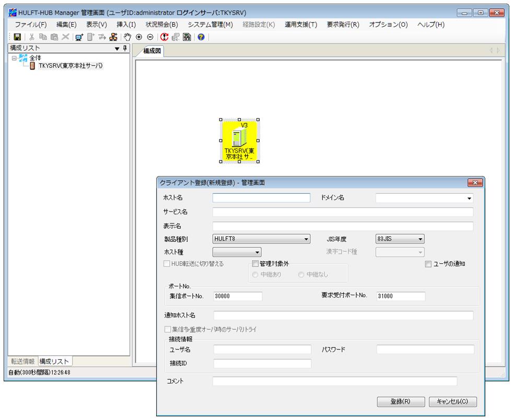Click the Save floppy disk toolbar icon

17,37
